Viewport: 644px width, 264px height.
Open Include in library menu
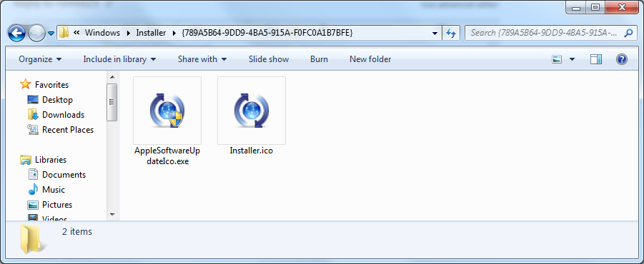tap(119, 59)
